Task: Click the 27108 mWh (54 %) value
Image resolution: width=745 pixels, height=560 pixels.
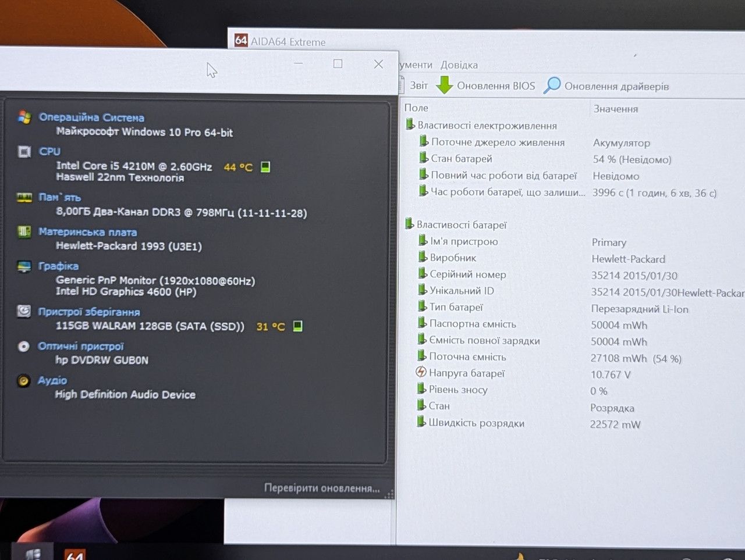Action: (x=636, y=358)
